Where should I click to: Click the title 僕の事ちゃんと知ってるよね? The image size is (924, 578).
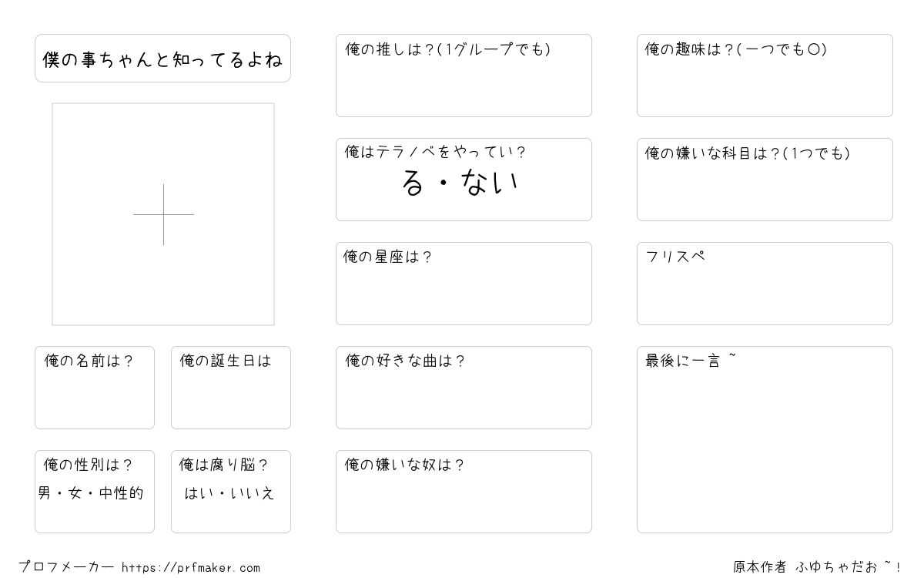click(x=162, y=59)
